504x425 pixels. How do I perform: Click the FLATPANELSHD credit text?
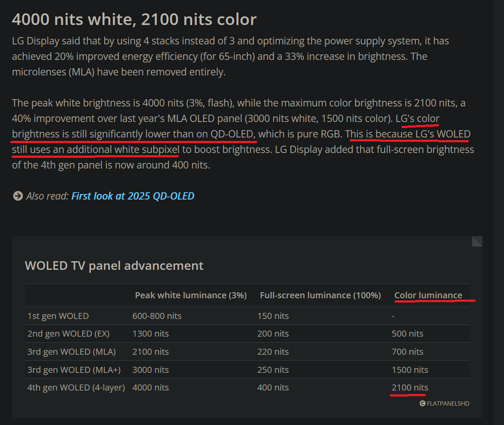[448, 403]
